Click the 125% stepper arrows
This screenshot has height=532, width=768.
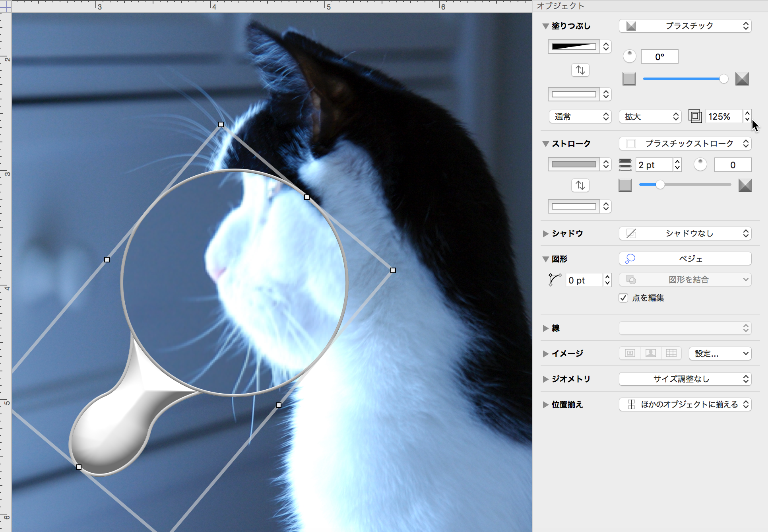[x=747, y=116]
